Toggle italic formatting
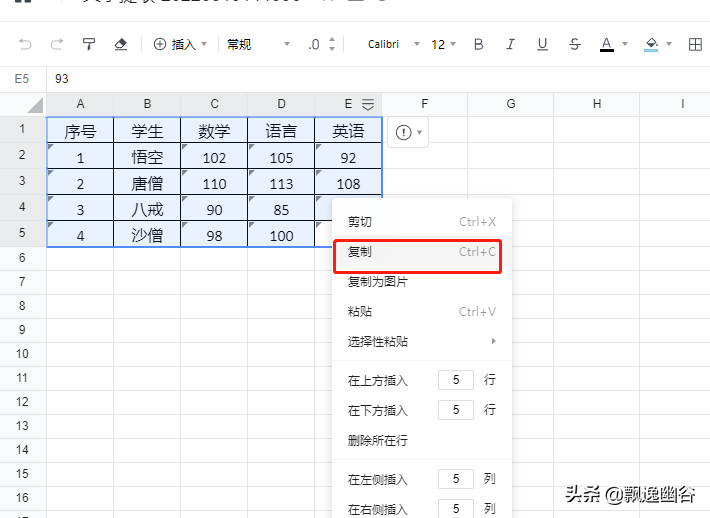The width and height of the screenshot is (710, 518). click(510, 44)
